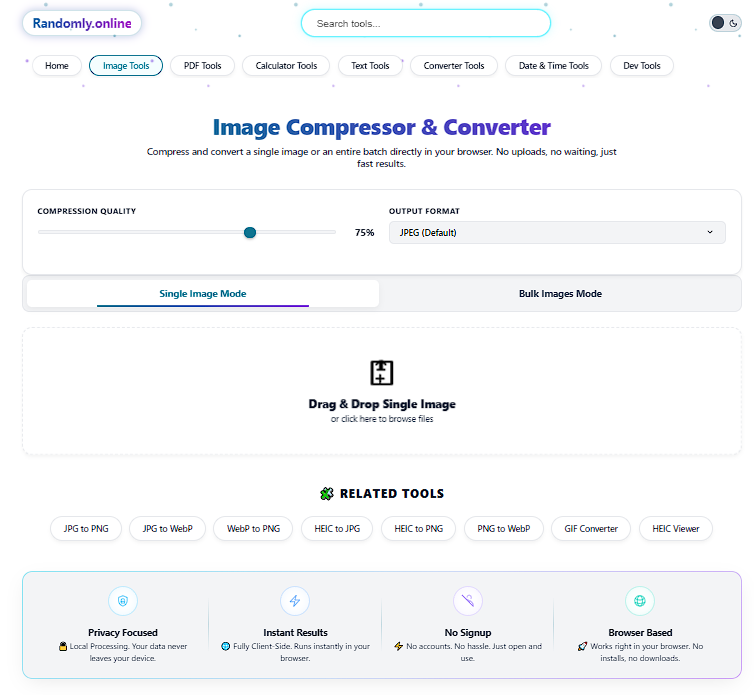Click the Privacy Focused shield icon
The height and width of the screenshot is (695, 754).
tap(123, 601)
